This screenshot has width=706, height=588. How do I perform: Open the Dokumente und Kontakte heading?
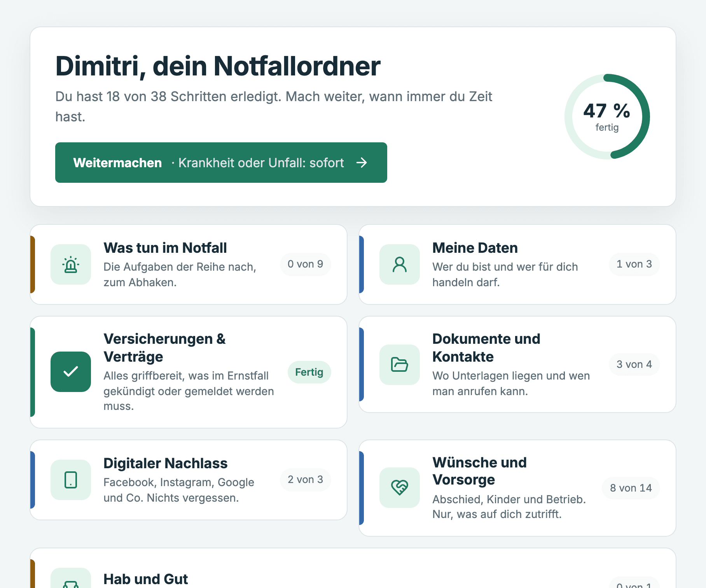click(486, 348)
